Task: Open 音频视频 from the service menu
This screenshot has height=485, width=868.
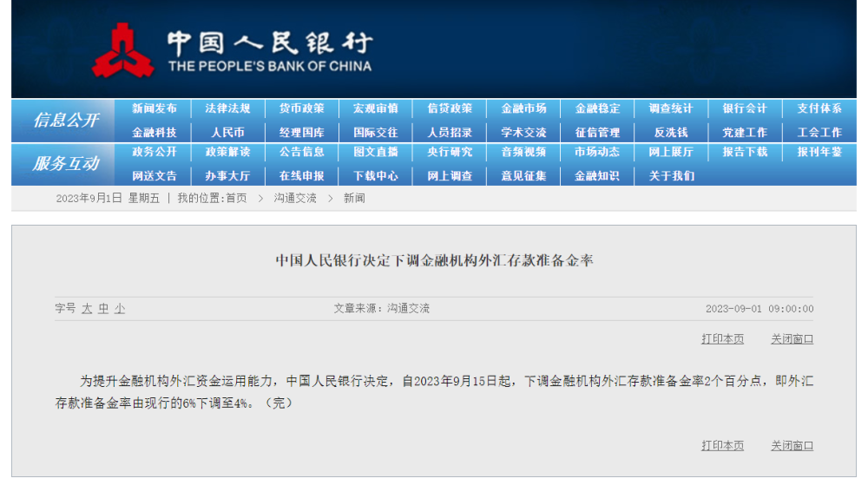Action: point(523,152)
